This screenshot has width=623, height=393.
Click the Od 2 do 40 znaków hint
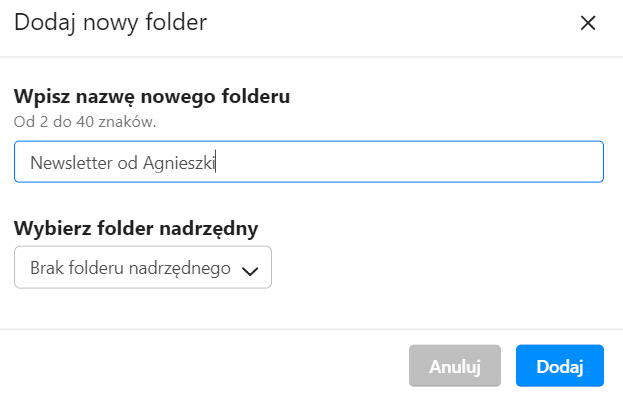[85, 122]
